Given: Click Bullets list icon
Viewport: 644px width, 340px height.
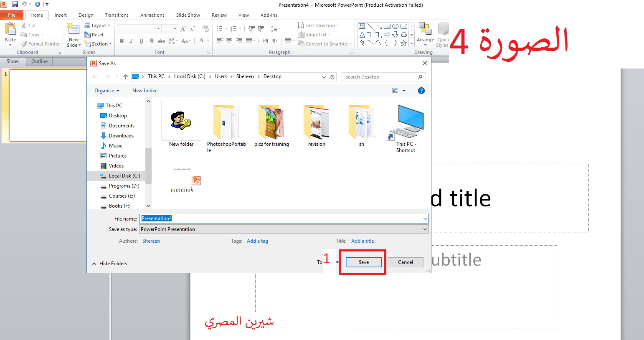Looking at the screenshot, I should [x=220, y=29].
